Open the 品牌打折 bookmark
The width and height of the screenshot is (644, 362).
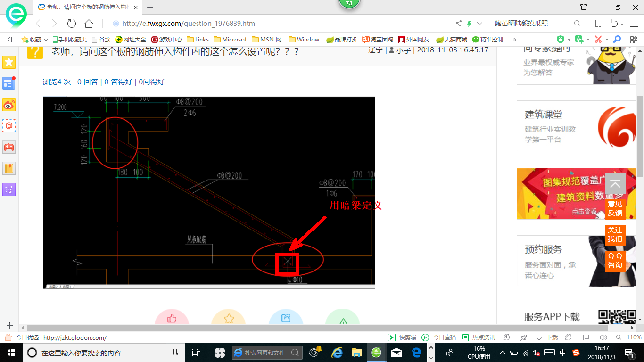coord(342,40)
